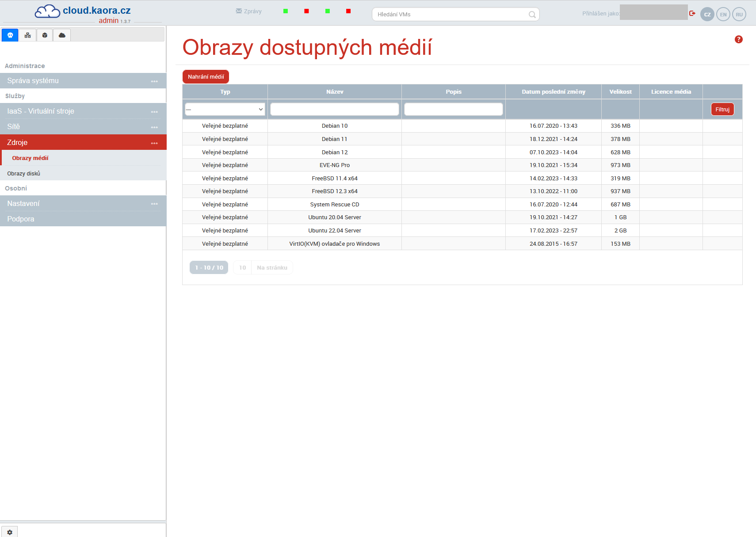Open Obrazy disků in the sidebar
Image resolution: width=756 pixels, height=537 pixels.
tap(24, 174)
